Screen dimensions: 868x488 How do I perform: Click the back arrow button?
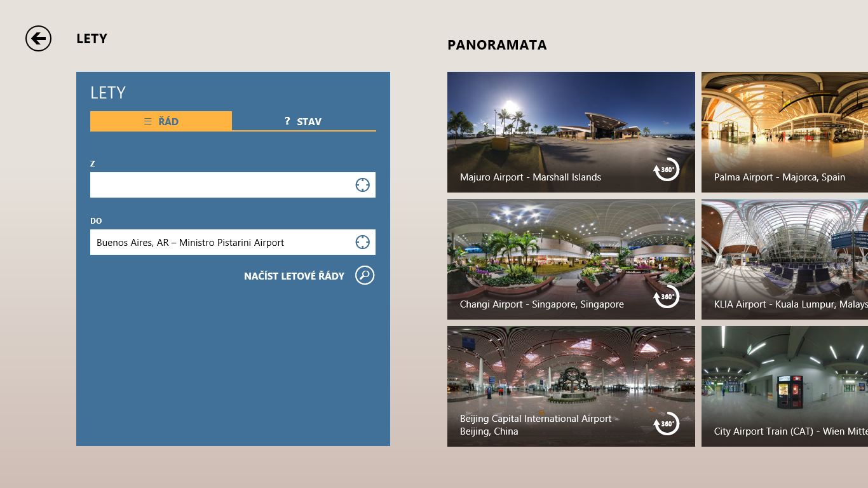(38, 39)
